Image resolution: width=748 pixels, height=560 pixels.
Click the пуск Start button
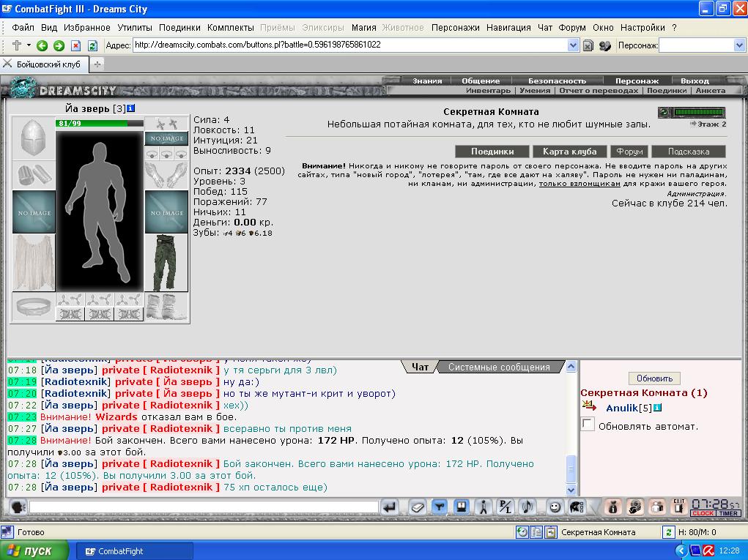(34, 551)
